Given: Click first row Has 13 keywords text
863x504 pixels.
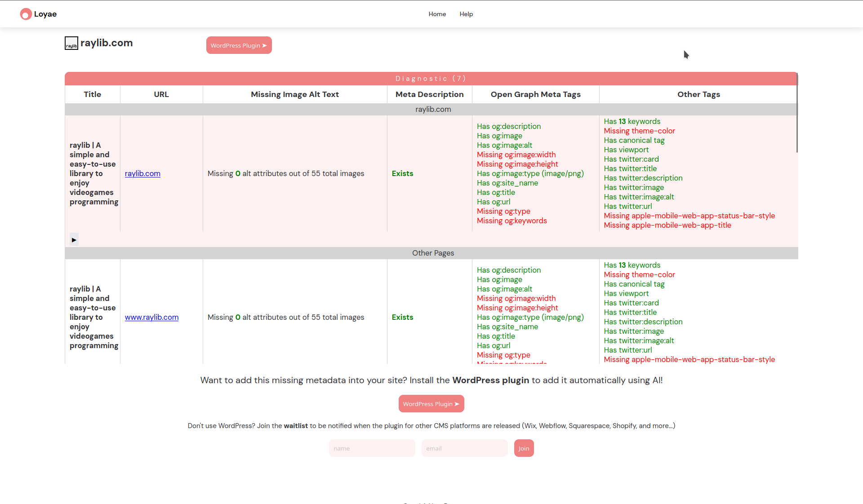Looking at the screenshot, I should 632,121.
